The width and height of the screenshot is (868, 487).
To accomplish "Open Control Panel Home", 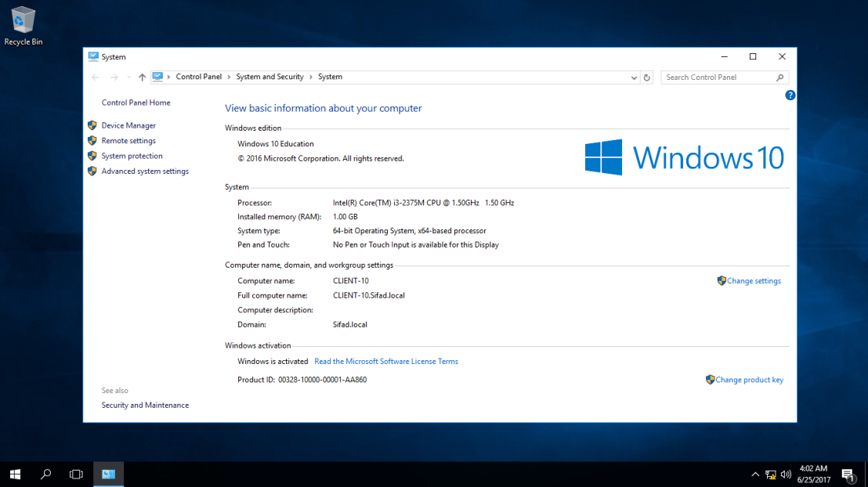I will (136, 103).
